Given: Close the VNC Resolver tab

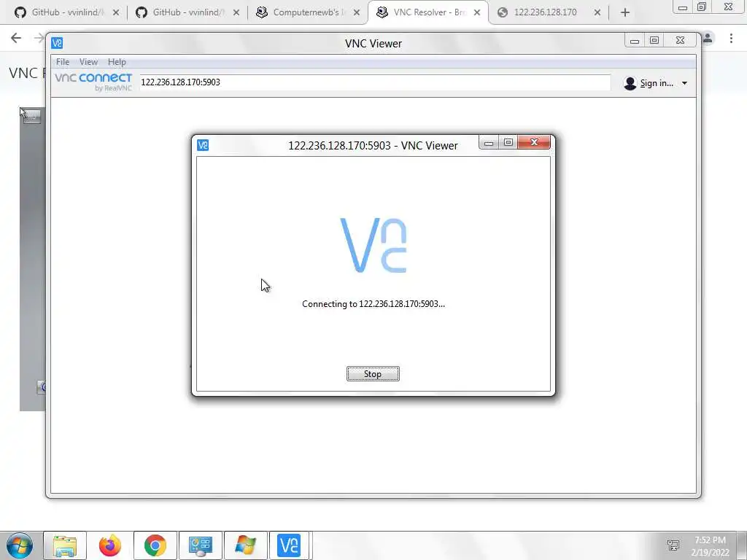Looking at the screenshot, I should point(477,13).
